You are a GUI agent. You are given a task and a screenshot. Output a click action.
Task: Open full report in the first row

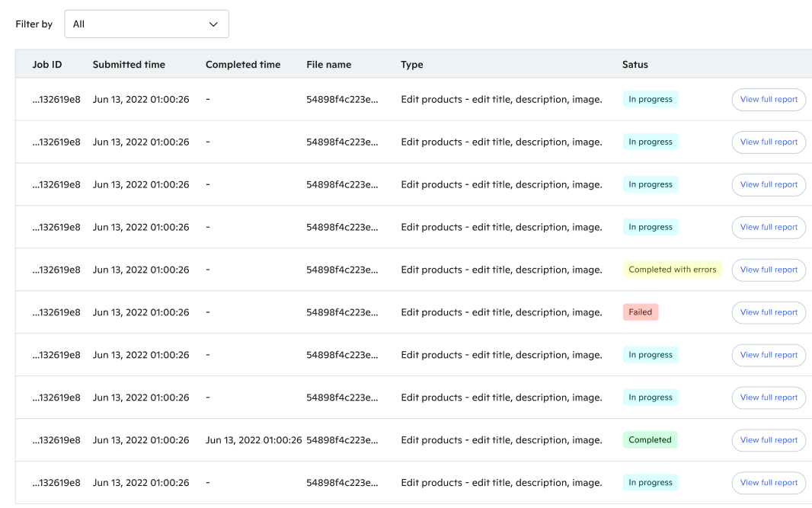pyautogui.click(x=769, y=100)
